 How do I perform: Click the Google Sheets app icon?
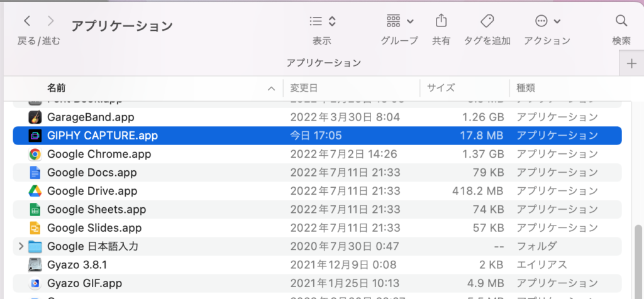[35, 210]
